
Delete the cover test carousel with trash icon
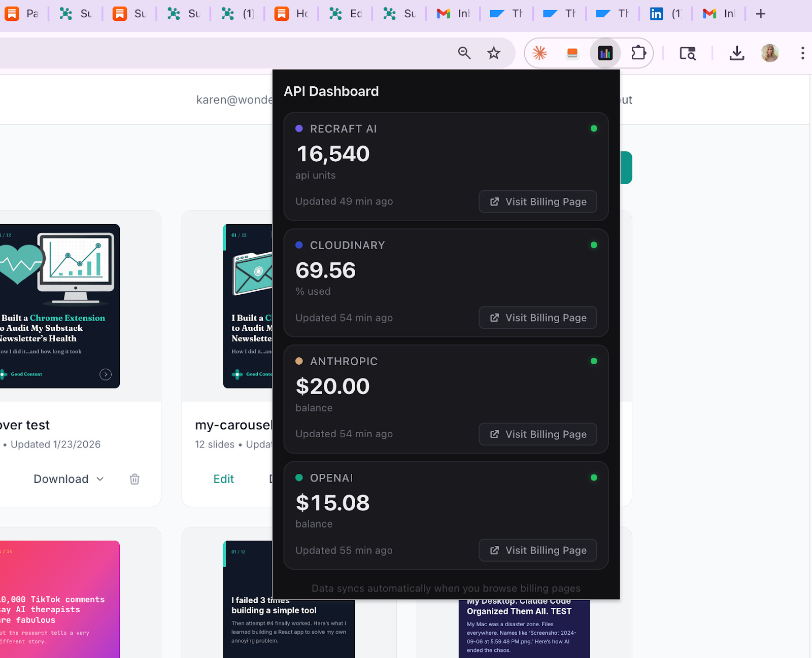134,479
